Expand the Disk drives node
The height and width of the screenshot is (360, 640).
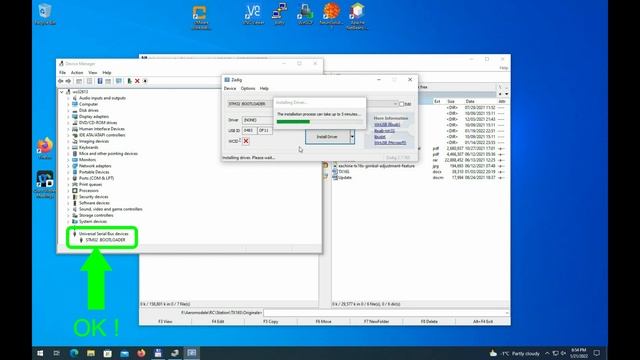click(69, 111)
